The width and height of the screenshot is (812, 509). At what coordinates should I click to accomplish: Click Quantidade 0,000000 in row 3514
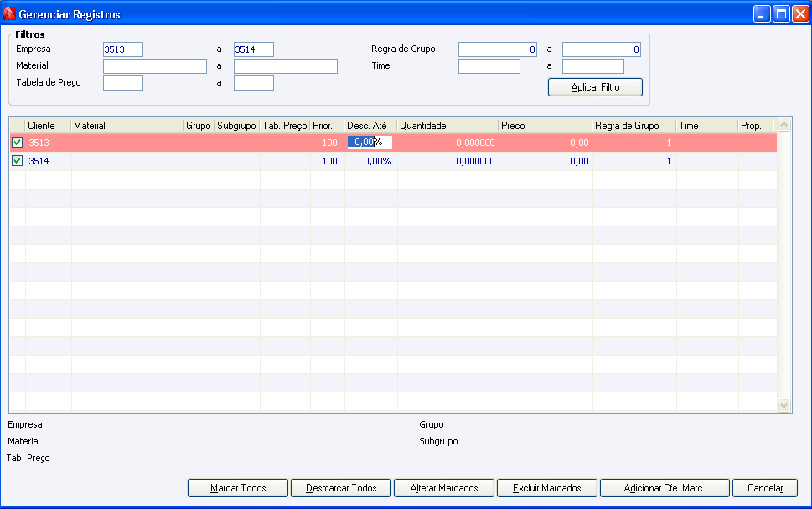[x=475, y=161]
